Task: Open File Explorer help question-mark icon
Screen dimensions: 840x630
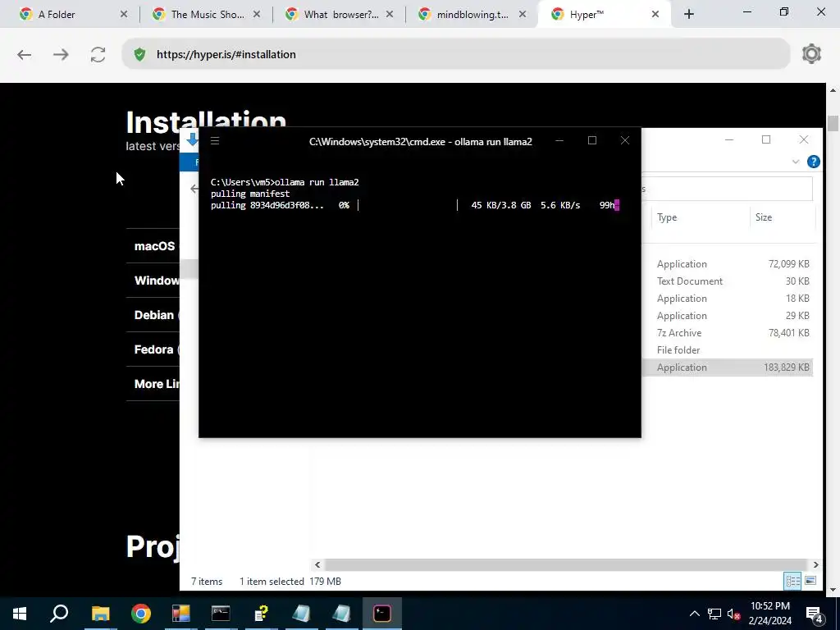Action: click(813, 162)
